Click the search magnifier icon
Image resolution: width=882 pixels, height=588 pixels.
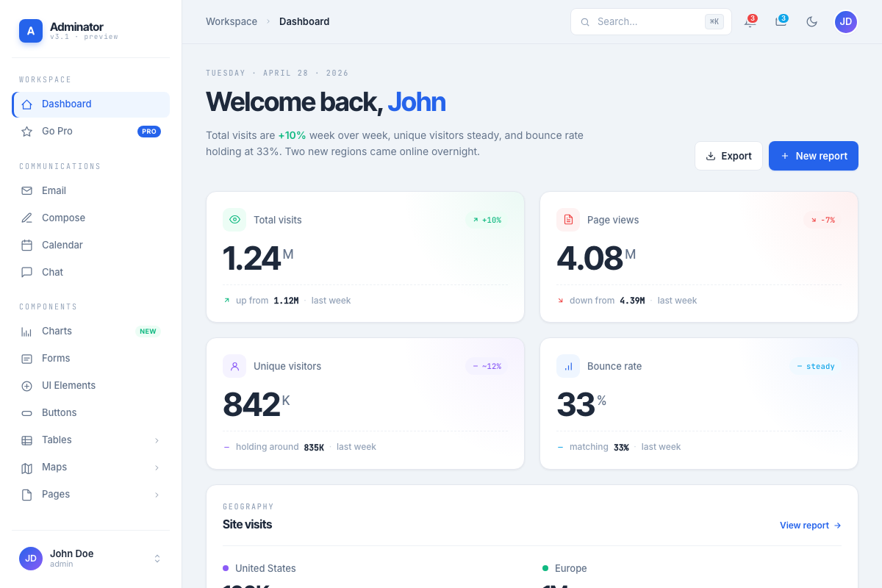click(x=585, y=22)
